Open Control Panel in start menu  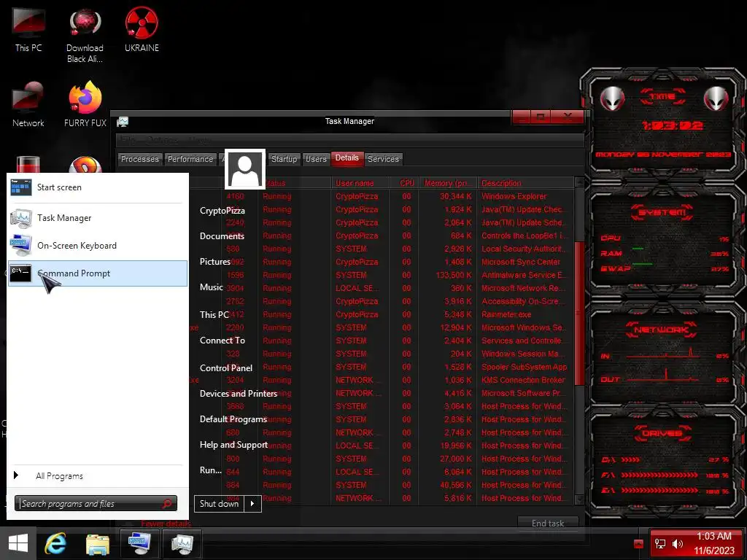(x=226, y=367)
